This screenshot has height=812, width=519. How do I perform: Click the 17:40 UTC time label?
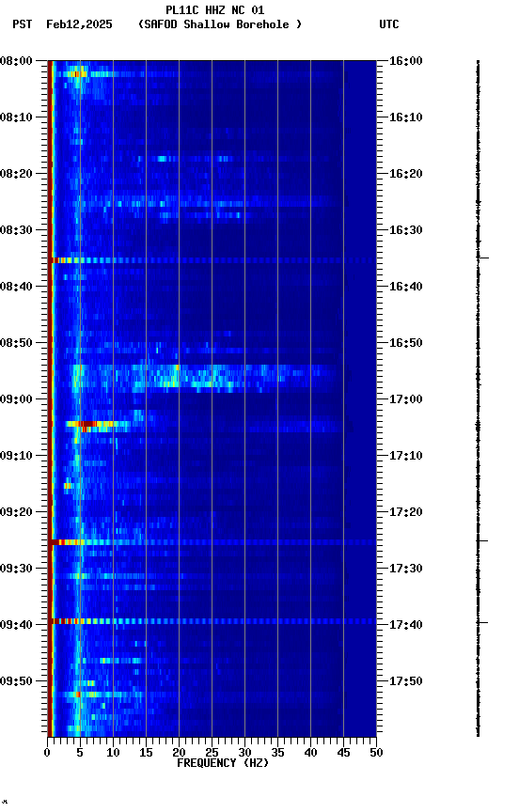[406, 626]
